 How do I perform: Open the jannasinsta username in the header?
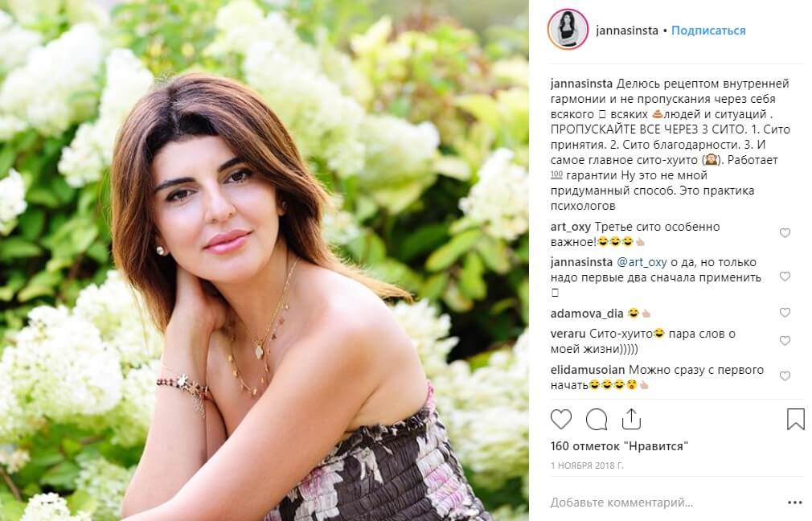point(627,31)
